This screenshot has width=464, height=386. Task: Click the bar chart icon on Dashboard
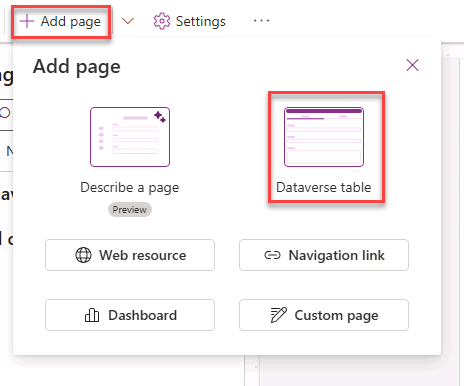(92, 315)
